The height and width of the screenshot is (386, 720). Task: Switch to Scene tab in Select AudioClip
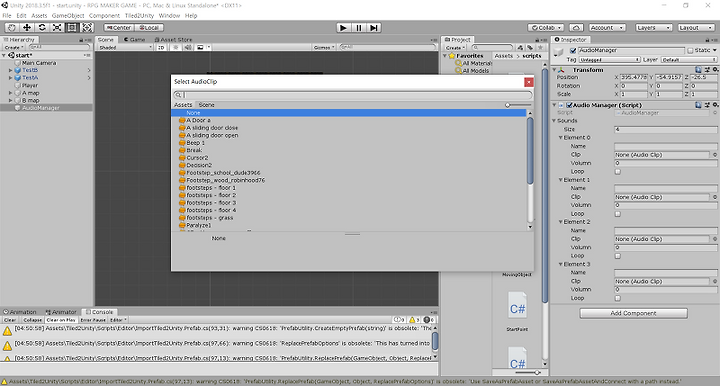(x=206, y=105)
